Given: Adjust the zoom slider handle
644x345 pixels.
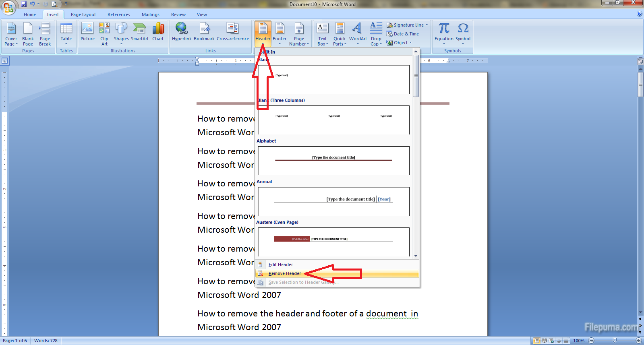Looking at the screenshot, I should (x=615, y=341).
